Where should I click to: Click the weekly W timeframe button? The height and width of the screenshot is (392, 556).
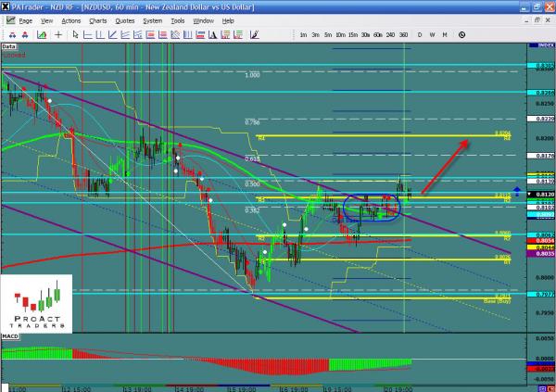432,34
